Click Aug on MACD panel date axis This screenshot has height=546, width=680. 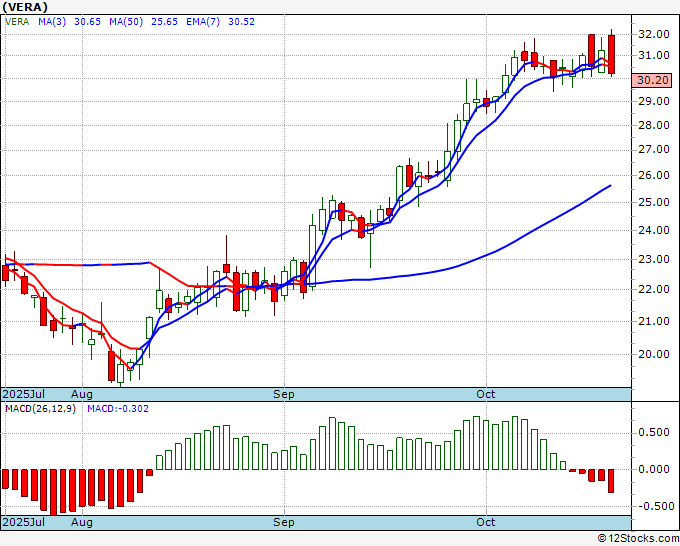(82, 522)
